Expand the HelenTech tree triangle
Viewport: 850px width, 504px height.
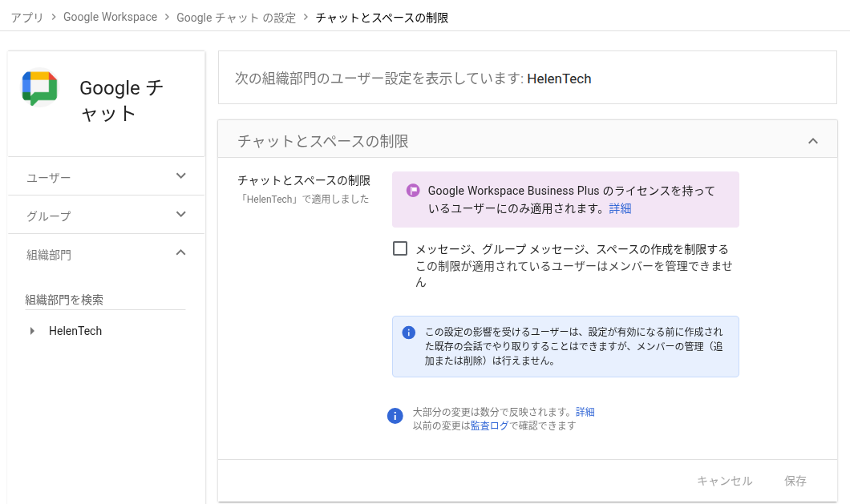[x=32, y=331]
